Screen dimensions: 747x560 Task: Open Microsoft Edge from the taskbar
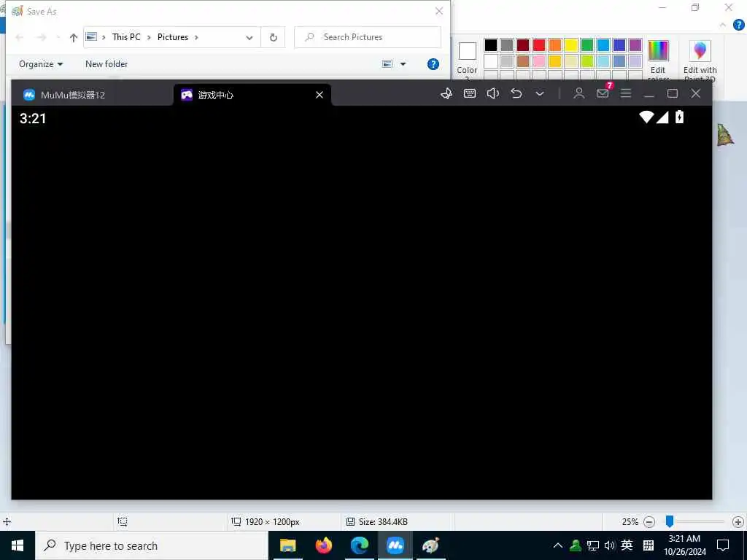[360, 545]
